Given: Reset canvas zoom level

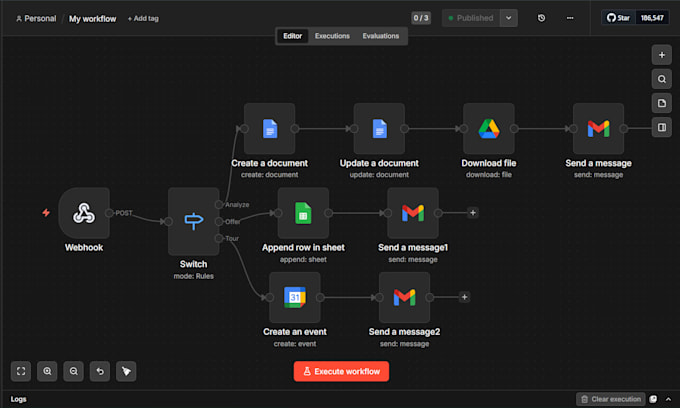Looking at the screenshot, I should click(x=100, y=371).
